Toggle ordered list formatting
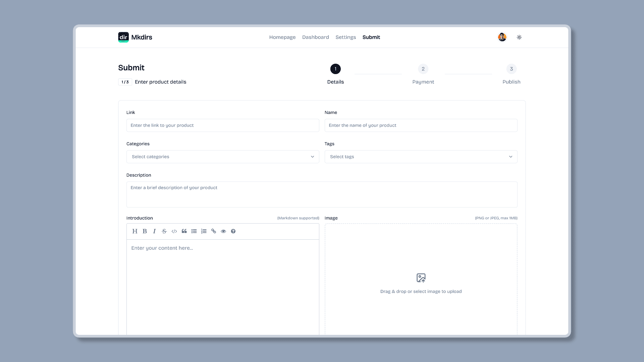The height and width of the screenshot is (362, 644). [204, 231]
